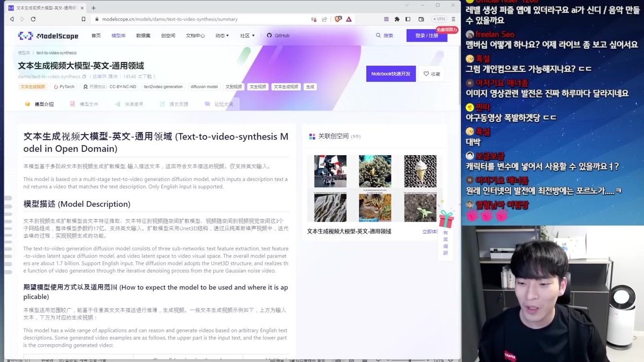The width and height of the screenshot is (644, 362).
Task: Click the CC-BY-NC-ND license tag
Action: coord(110,87)
